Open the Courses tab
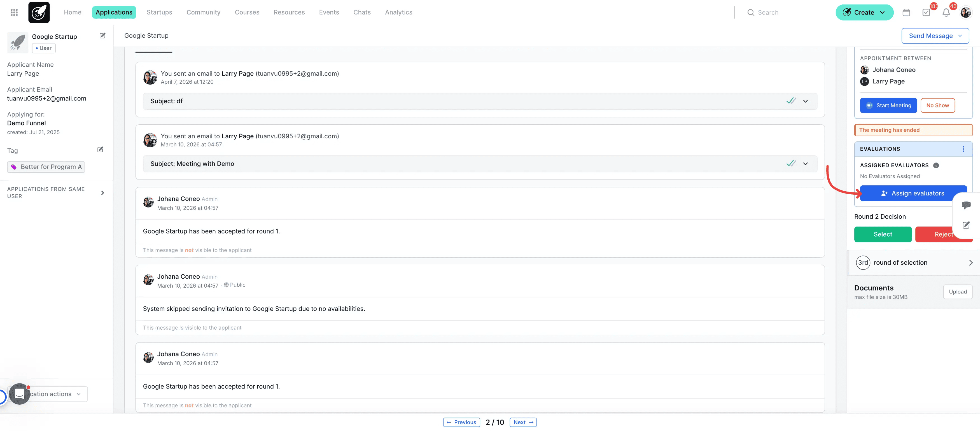Image resolution: width=980 pixels, height=431 pixels. pyautogui.click(x=247, y=13)
